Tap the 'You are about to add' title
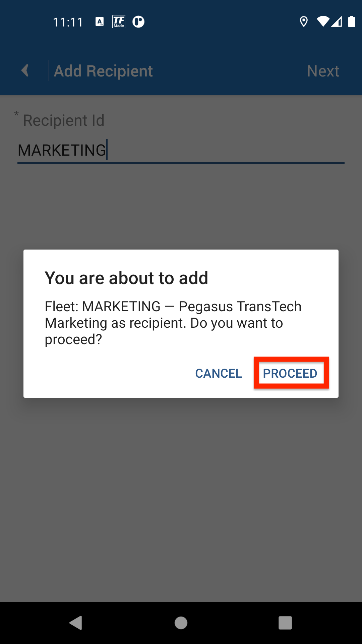Image resolution: width=362 pixels, height=644 pixels. tap(126, 278)
